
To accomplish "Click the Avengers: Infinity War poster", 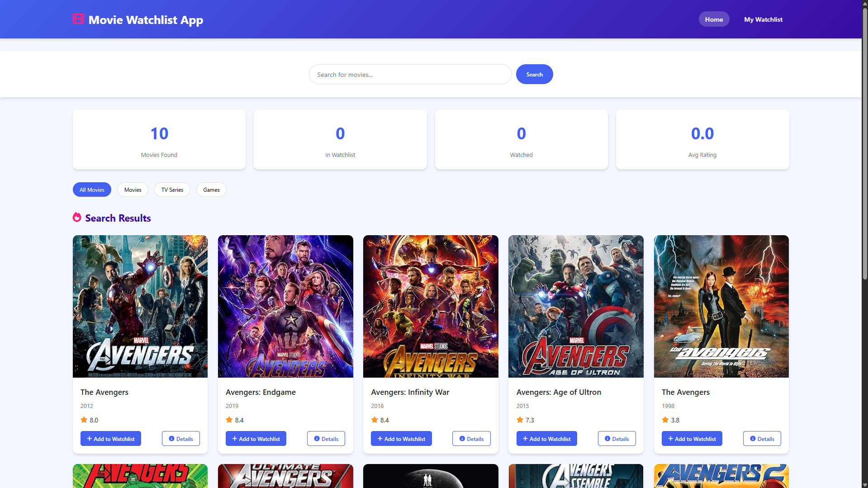I will click(431, 306).
